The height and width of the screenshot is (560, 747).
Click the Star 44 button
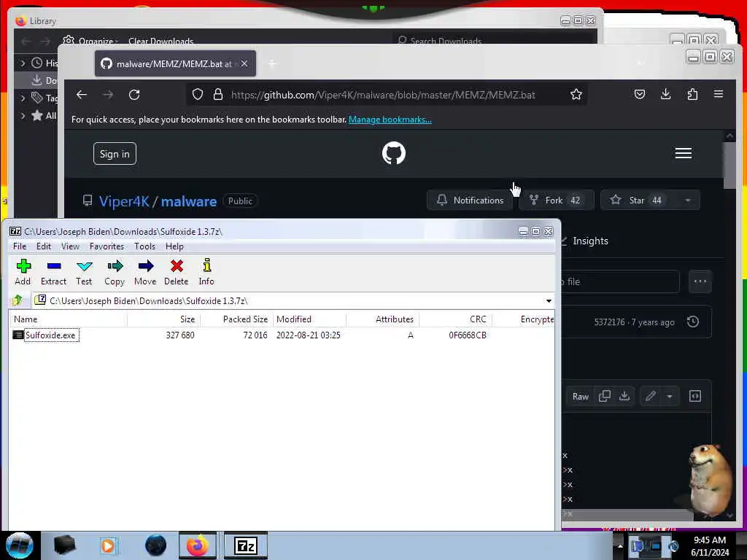(638, 200)
